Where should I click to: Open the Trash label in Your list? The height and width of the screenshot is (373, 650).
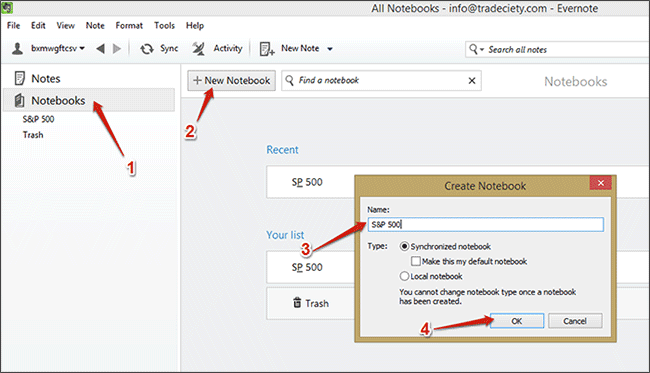click(x=317, y=304)
